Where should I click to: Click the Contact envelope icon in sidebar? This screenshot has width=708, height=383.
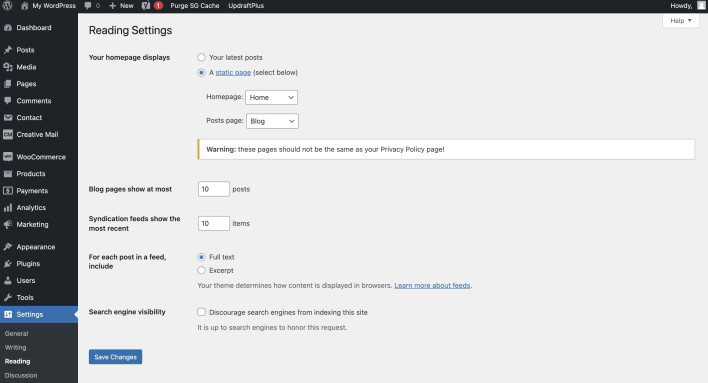8,117
